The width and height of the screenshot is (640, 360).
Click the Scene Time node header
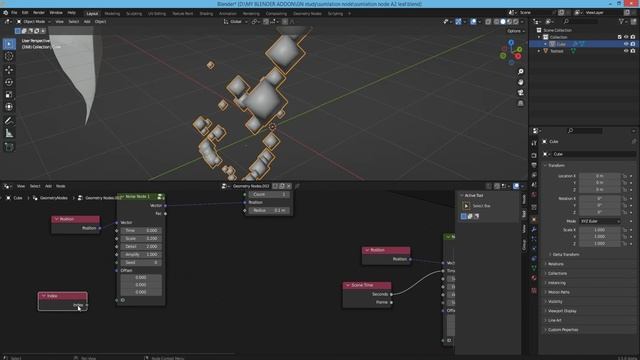tap(367, 285)
